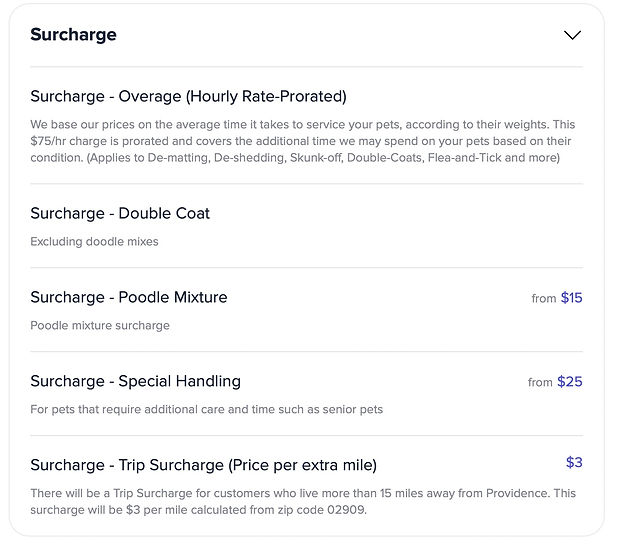Click the Surcharge section heading

(73, 35)
